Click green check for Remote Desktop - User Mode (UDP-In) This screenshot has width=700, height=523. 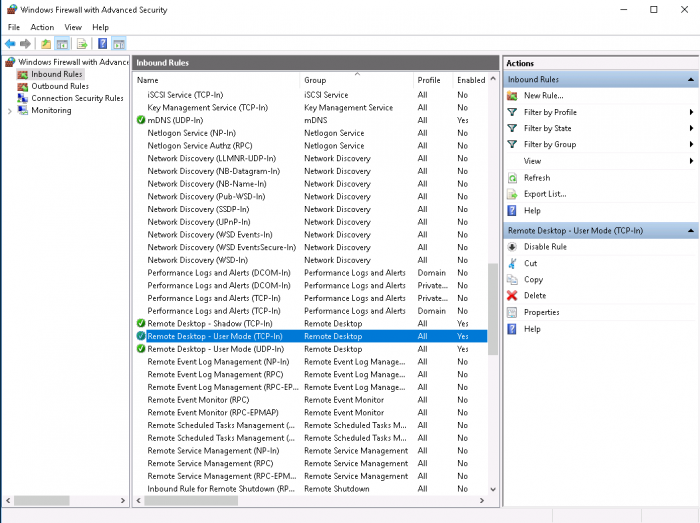coord(141,349)
